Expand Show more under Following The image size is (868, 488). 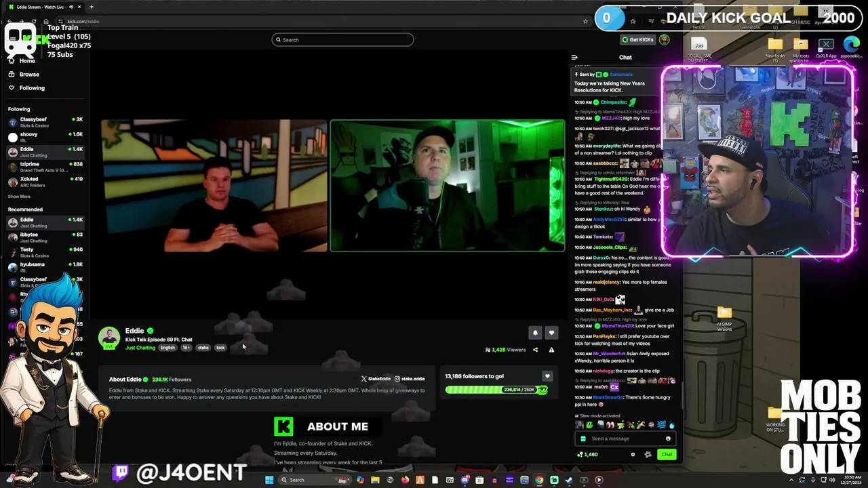pos(19,197)
